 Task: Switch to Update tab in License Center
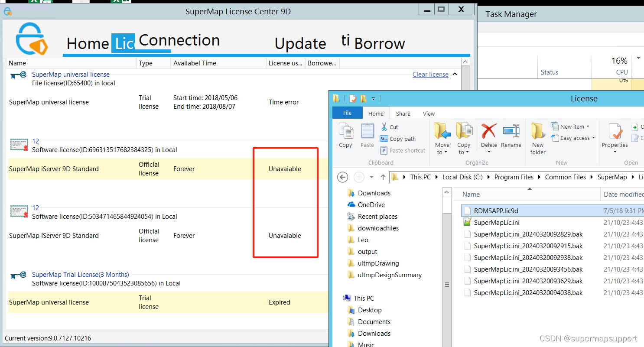300,43
